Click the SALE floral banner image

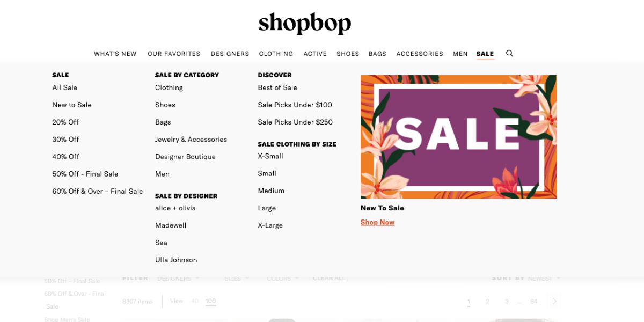point(459,137)
